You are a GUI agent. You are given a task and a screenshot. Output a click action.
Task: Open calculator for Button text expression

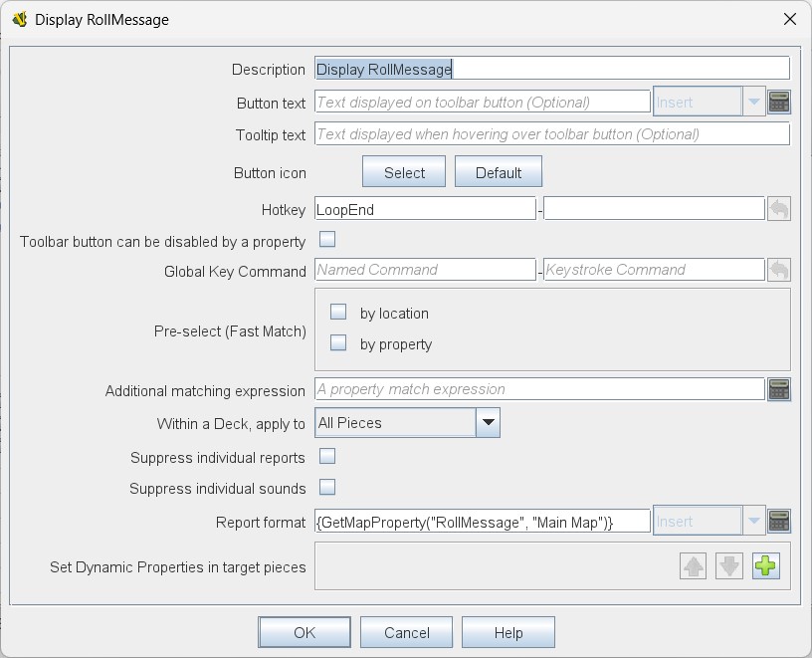pos(779,102)
